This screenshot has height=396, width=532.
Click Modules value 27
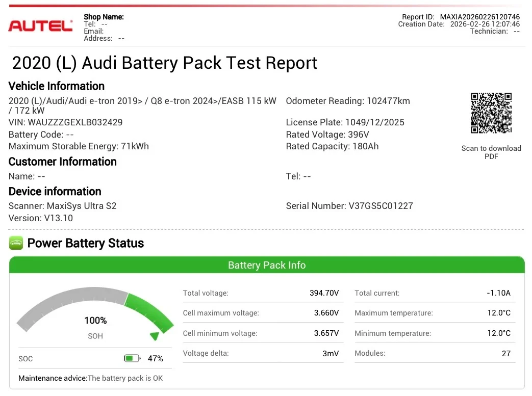pyautogui.click(x=506, y=353)
